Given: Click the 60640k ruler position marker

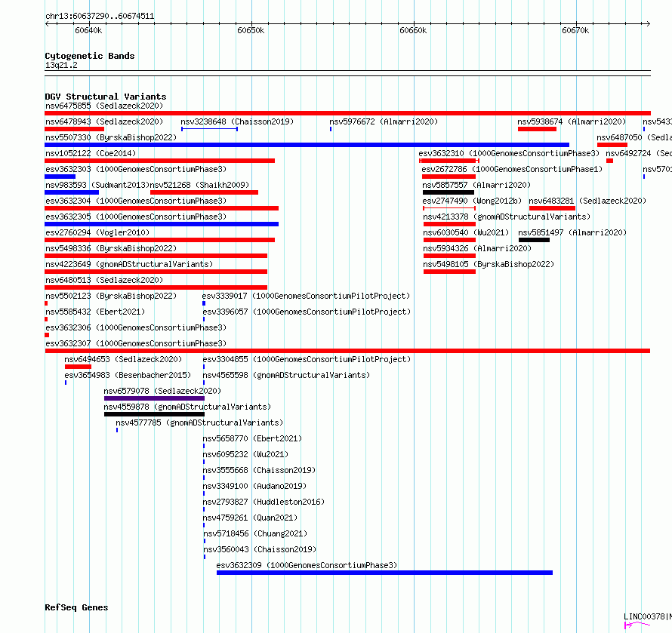Looking at the screenshot, I should pos(88,30).
